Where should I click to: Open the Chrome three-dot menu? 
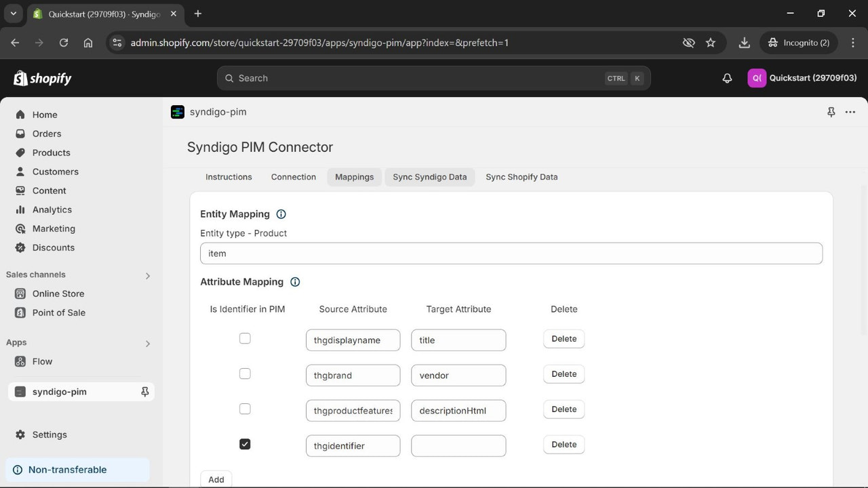pyautogui.click(x=853, y=43)
